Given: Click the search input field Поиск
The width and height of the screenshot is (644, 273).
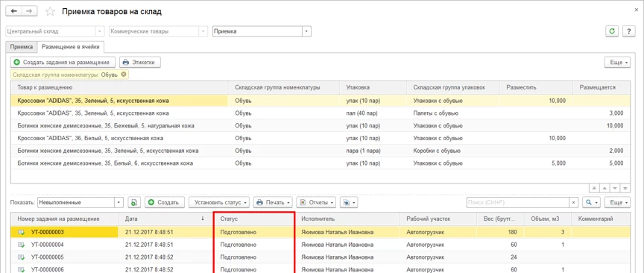Looking at the screenshot, I should (518, 202).
